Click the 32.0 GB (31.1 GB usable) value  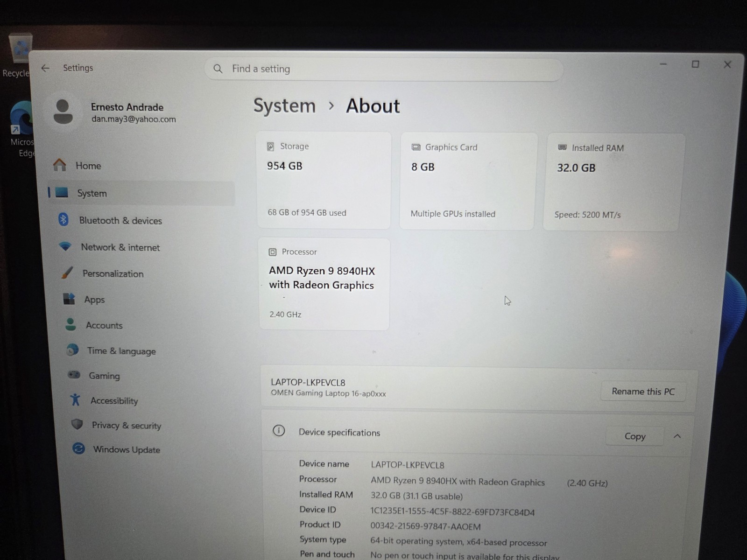[x=416, y=496]
